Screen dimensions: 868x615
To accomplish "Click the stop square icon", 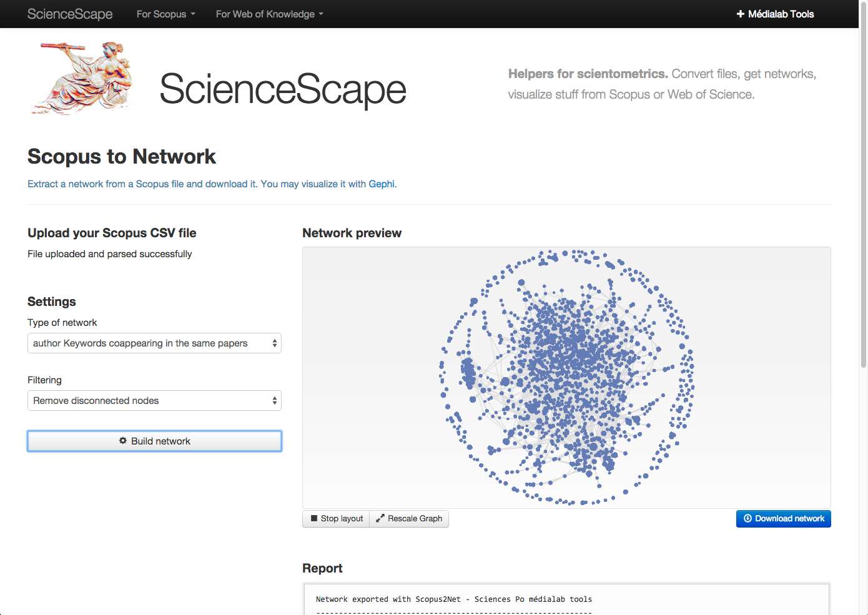I will click(314, 518).
